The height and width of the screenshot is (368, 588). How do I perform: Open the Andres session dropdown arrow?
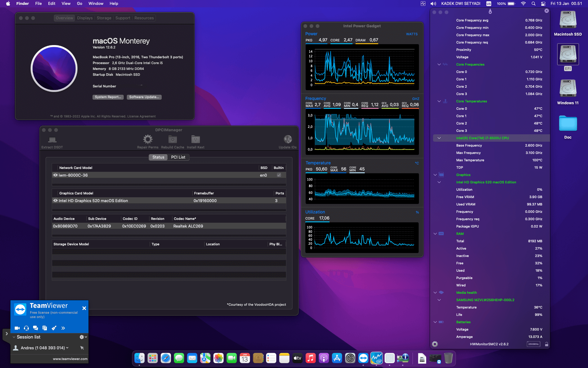(x=67, y=348)
